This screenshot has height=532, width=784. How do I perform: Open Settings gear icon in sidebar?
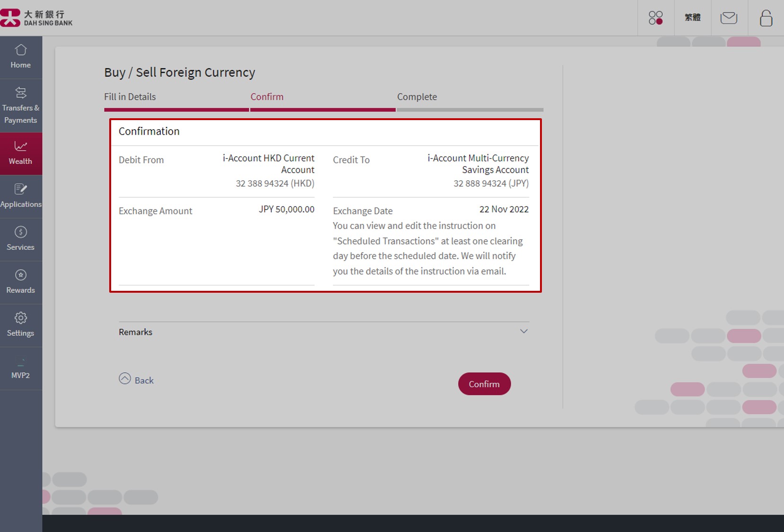21,318
